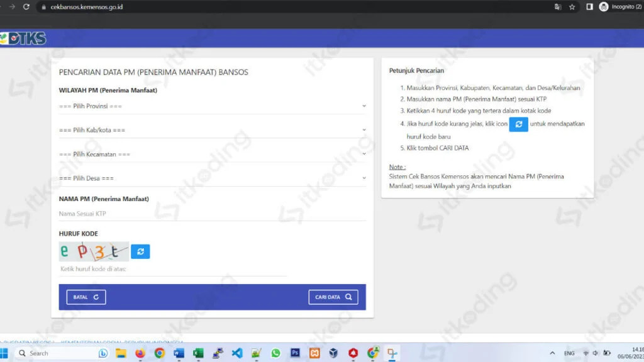
Task: Click the CARI DATA button
Action: tap(333, 297)
